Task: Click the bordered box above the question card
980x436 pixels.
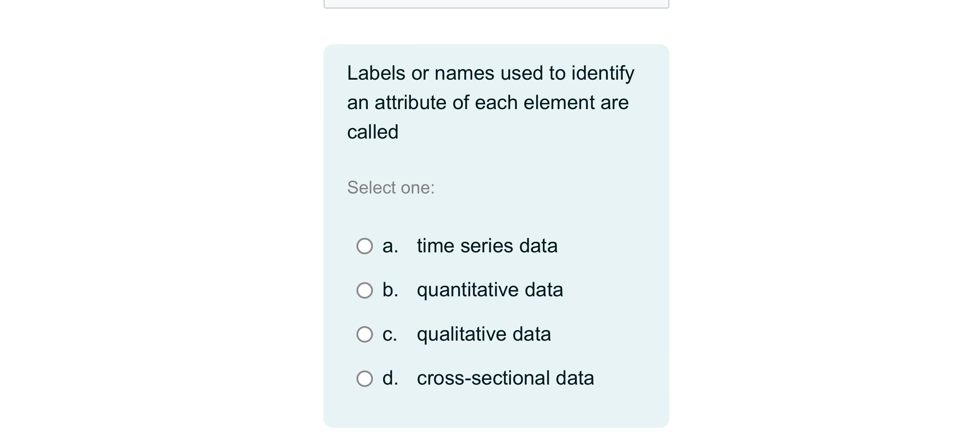Action: (496, 4)
